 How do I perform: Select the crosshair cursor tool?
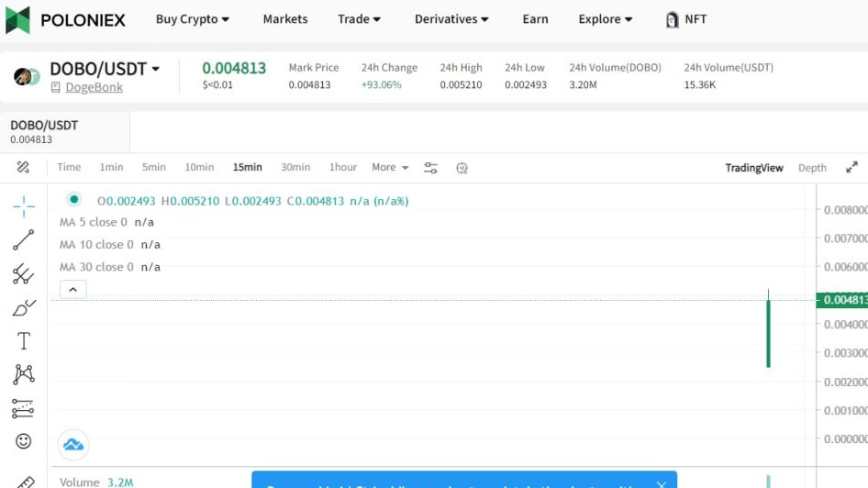[24, 206]
